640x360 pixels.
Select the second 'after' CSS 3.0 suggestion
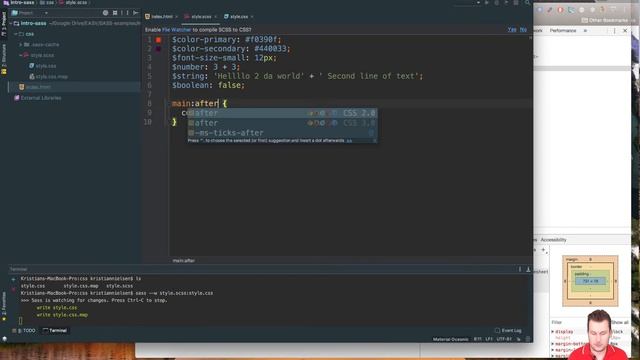click(x=282, y=123)
